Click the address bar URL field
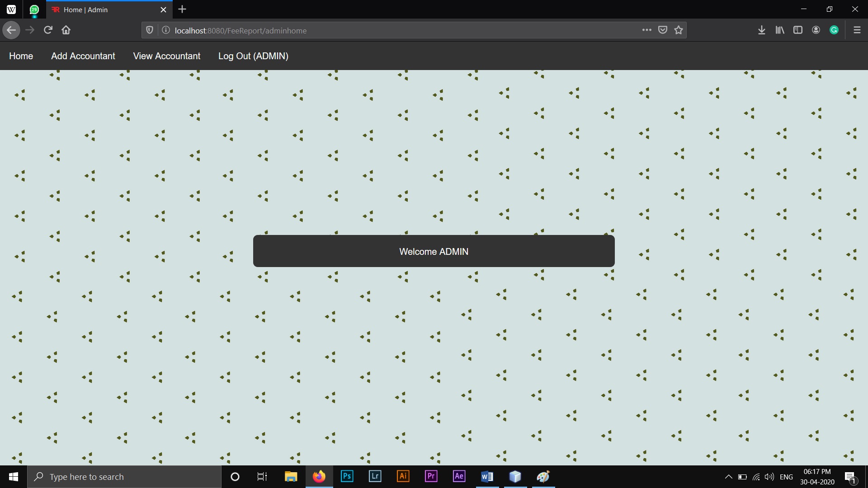Image resolution: width=868 pixels, height=488 pixels. 362,30
